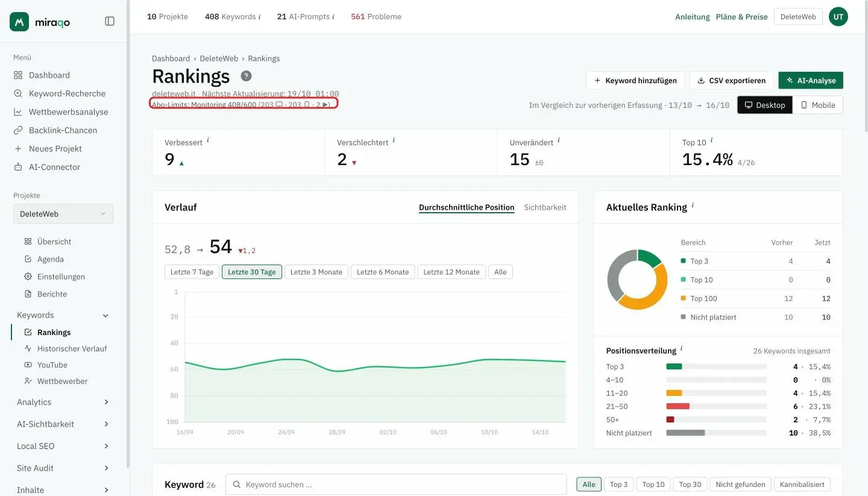Click the info icon beside Unverändert
Viewport: 868px width, 496px height.
[x=559, y=140]
